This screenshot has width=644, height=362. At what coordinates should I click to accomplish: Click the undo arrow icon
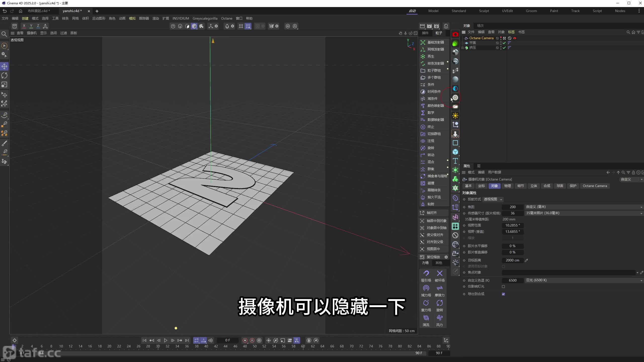point(5,11)
